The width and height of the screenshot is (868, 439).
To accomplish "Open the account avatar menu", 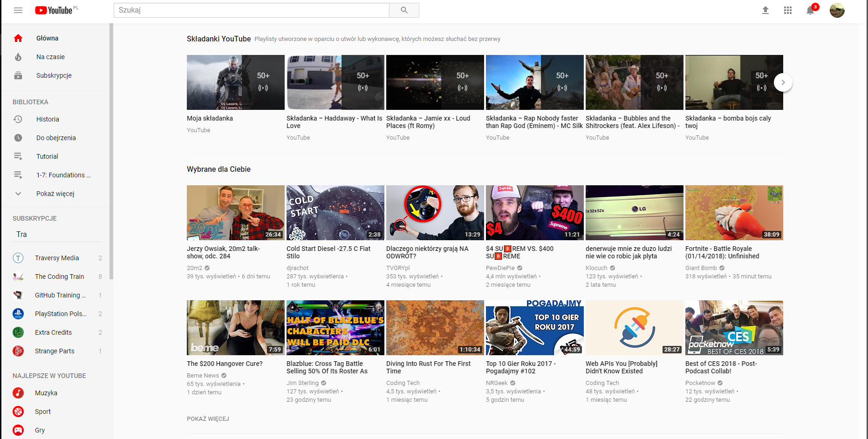I will [837, 10].
